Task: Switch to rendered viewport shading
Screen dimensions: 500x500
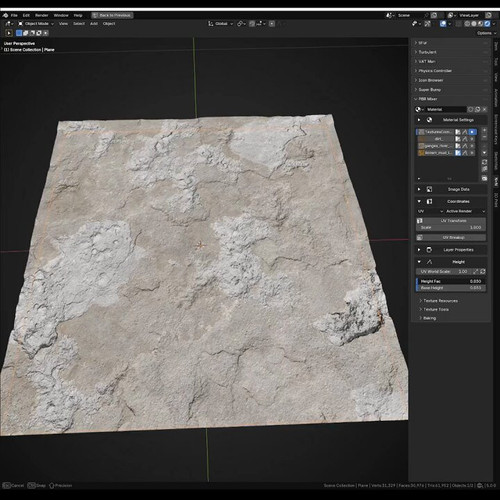Action: coord(487,24)
